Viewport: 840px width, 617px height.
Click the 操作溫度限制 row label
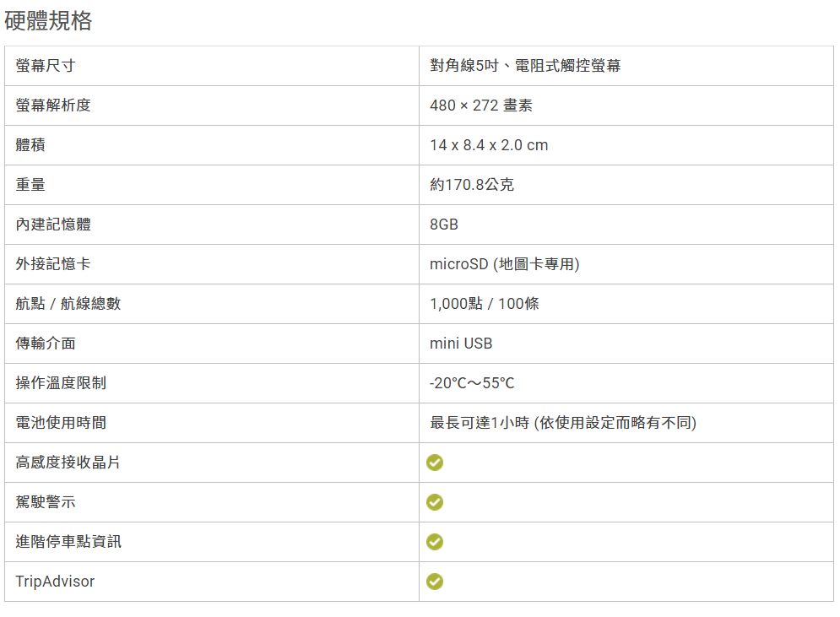click(x=61, y=383)
